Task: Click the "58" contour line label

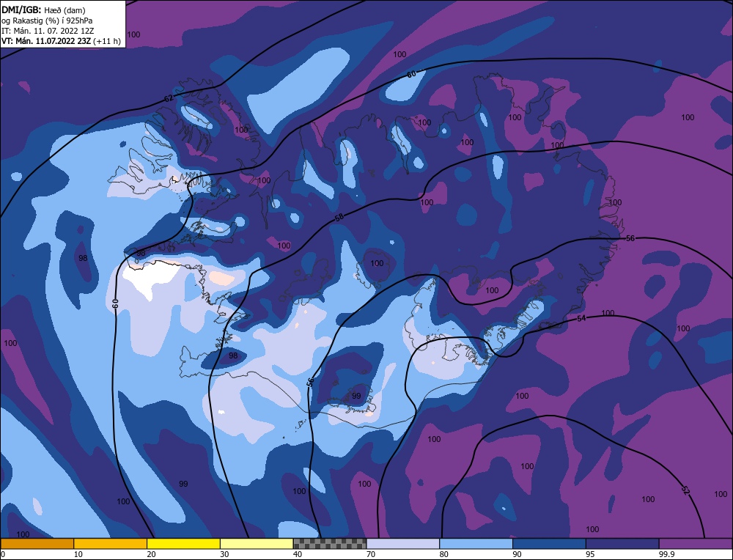Action: (339, 217)
